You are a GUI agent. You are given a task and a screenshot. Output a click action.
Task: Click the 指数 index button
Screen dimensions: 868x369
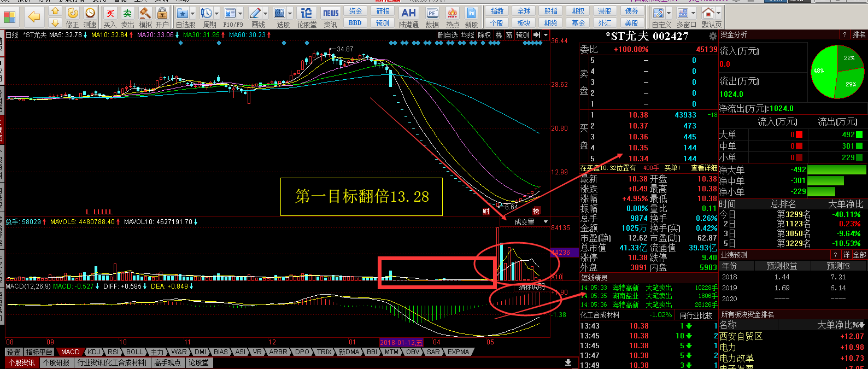tap(497, 11)
